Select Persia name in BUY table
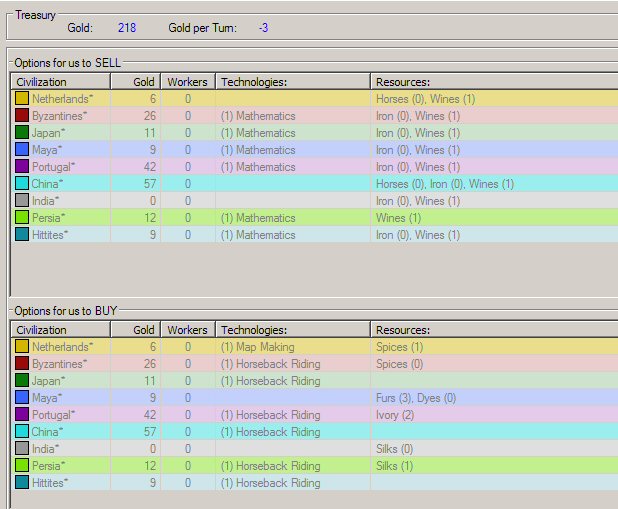This screenshot has width=618, height=509. (48, 465)
